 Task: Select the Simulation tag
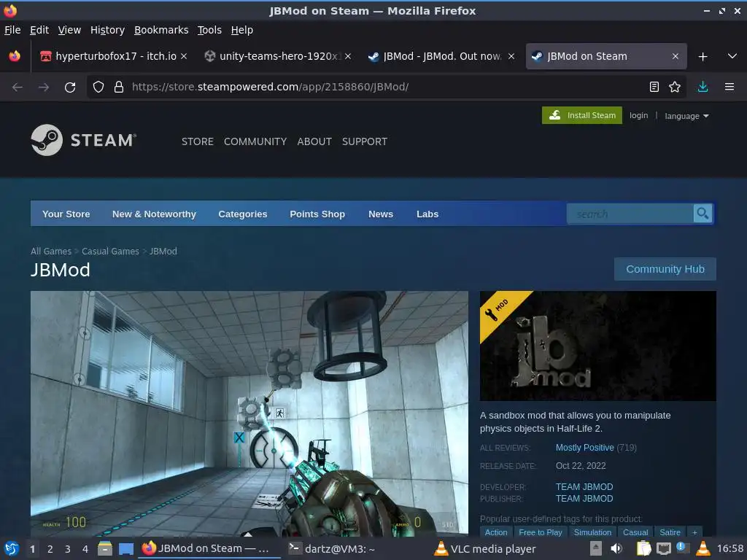pos(592,532)
